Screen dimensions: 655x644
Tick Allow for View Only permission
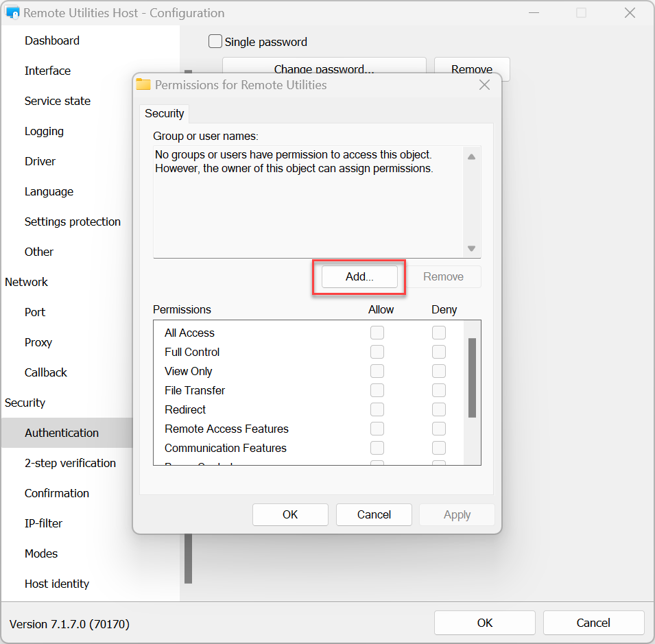pos(377,371)
